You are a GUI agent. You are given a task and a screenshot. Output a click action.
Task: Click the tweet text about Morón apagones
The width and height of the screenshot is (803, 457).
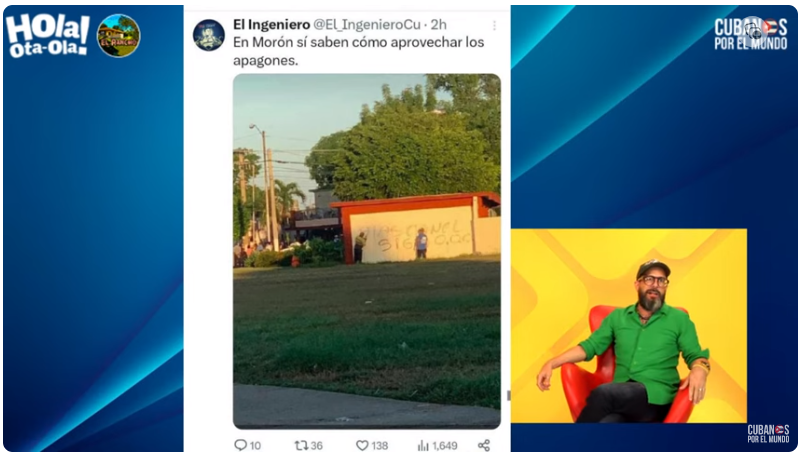click(x=358, y=51)
